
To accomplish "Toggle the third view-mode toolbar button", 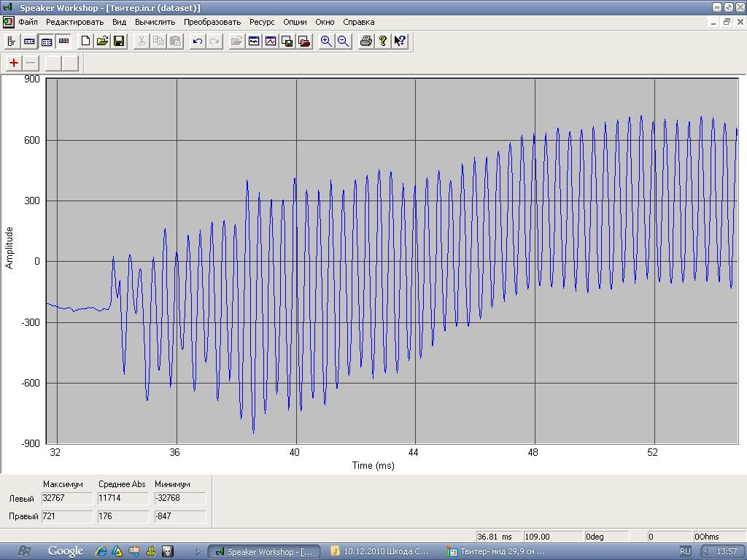I will tap(46, 41).
